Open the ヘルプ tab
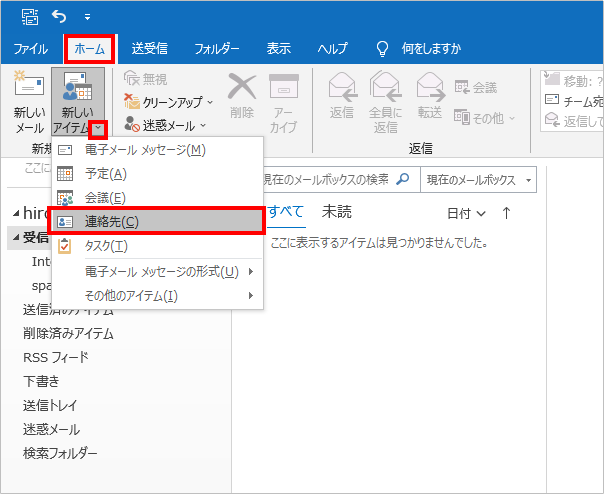The image size is (604, 494). 332,49
